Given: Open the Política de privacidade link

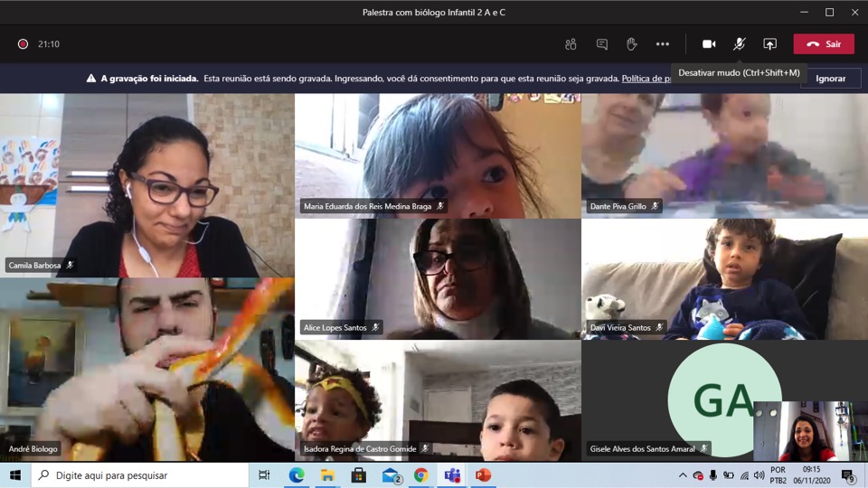Looking at the screenshot, I should (646, 79).
